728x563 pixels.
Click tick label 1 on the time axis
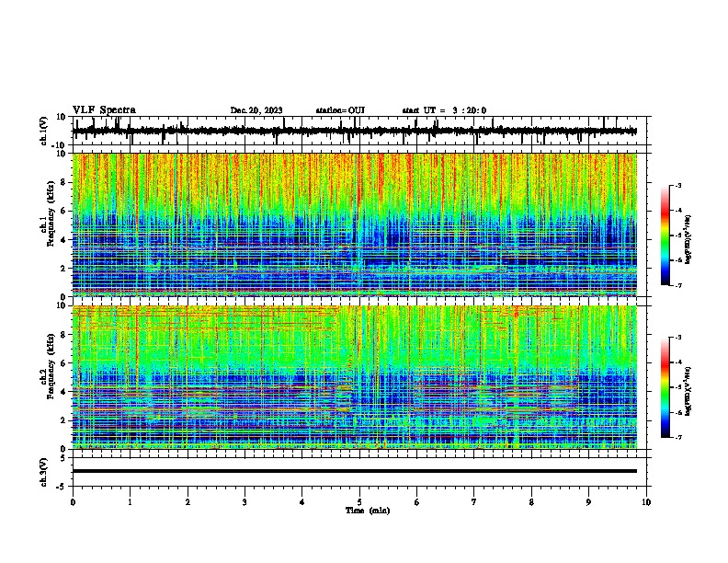coord(130,502)
